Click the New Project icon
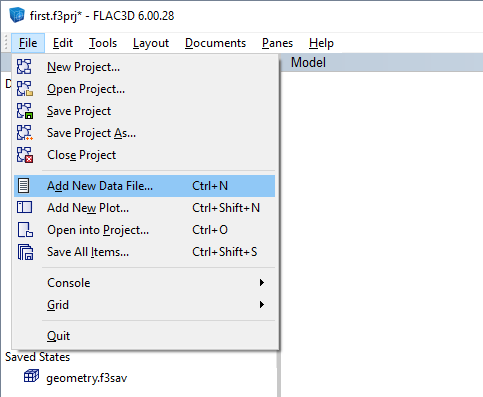The image size is (483, 397). tap(24, 67)
